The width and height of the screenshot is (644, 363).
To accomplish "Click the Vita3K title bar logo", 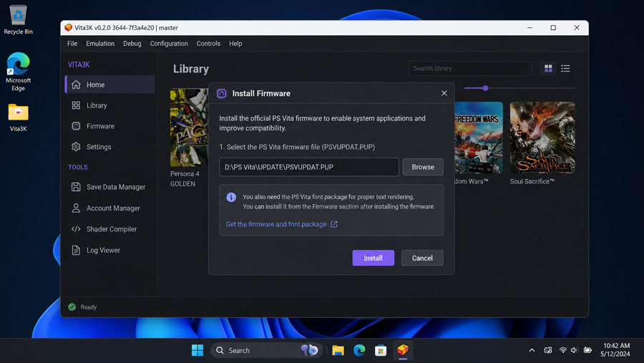I will coord(69,27).
